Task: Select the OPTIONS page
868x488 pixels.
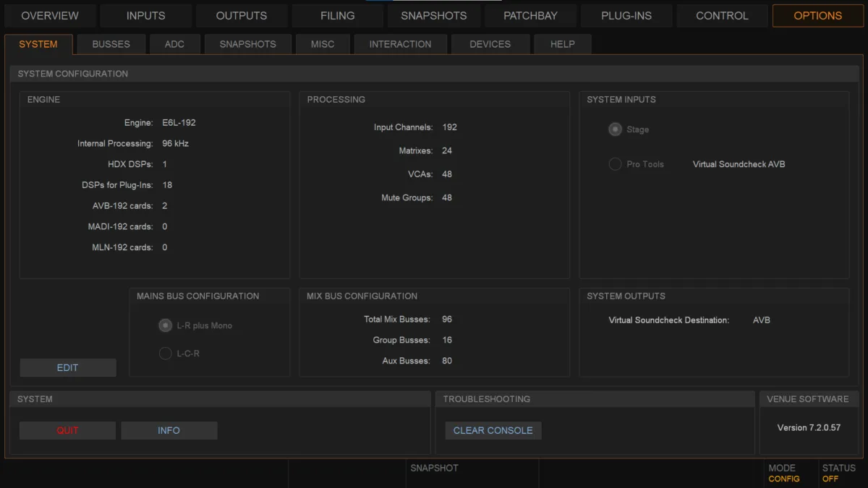Action: click(x=818, y=15)
